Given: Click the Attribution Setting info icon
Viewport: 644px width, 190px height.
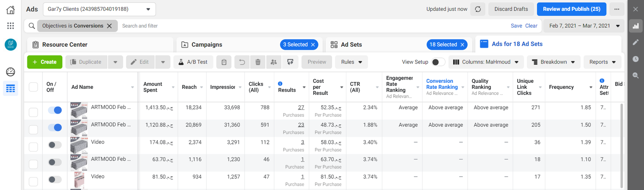Looking at the screenshot, I should coord(602,81).
